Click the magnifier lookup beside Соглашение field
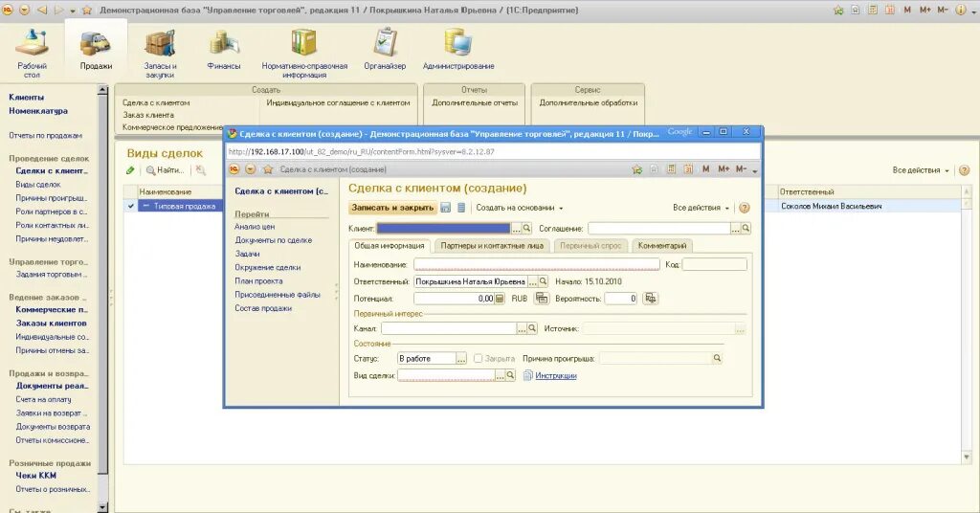This screenshot has height=513, width=980. pyautogui.click(x=746, y=229)
